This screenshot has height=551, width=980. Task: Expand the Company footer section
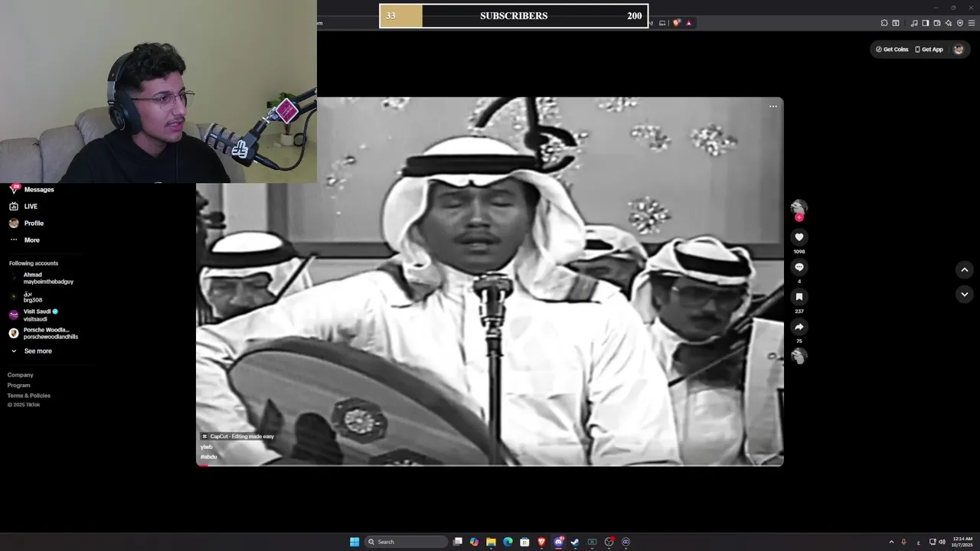pos(21,375)
